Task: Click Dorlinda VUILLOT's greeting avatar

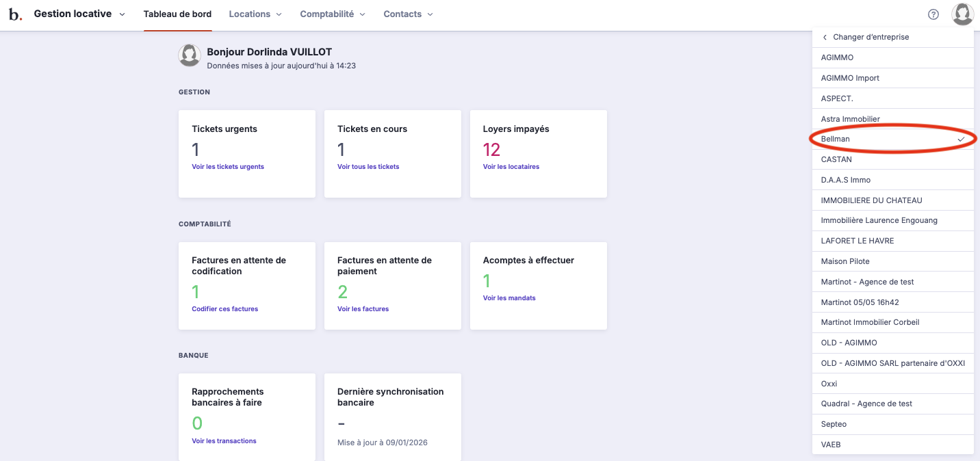Action: pos(190,55)
